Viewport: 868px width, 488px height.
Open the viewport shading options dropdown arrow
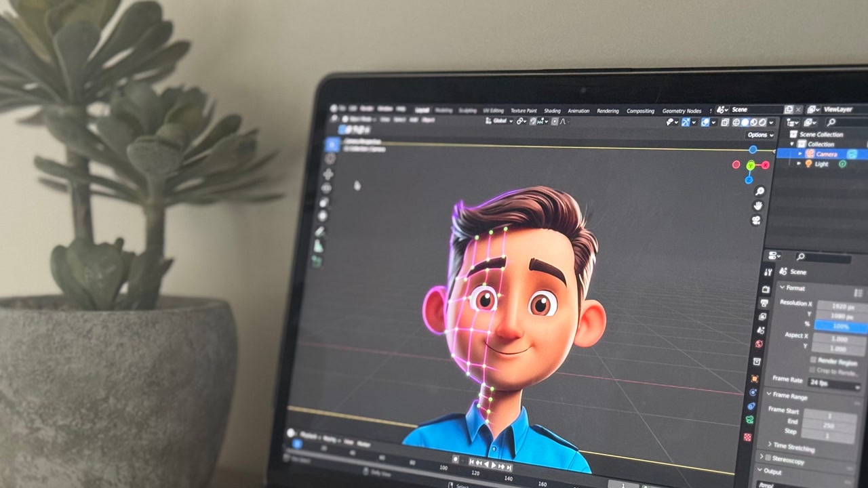[771, 123]
